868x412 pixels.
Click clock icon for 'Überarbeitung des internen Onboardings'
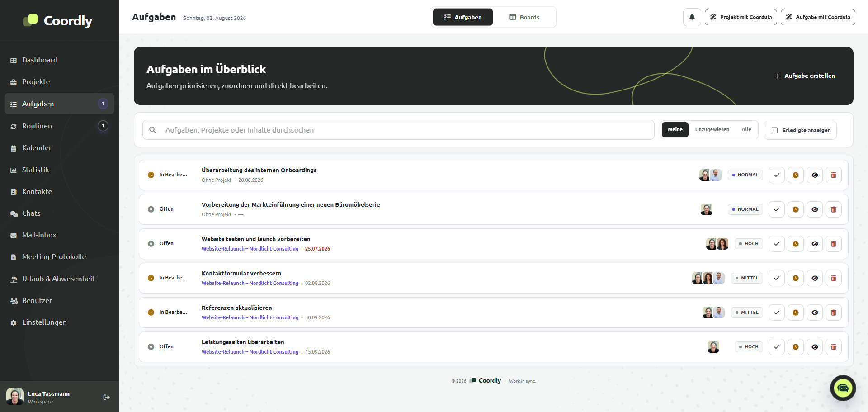coord(795,175)
